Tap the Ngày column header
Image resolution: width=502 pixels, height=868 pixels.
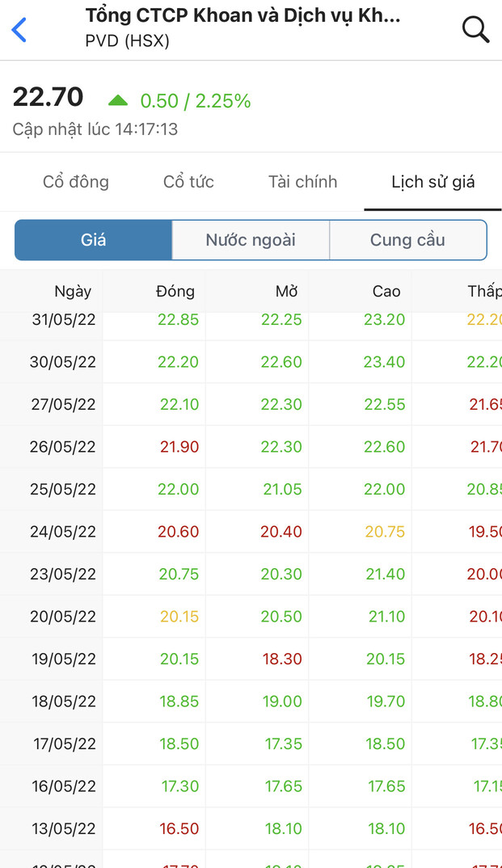click(73, 292)
